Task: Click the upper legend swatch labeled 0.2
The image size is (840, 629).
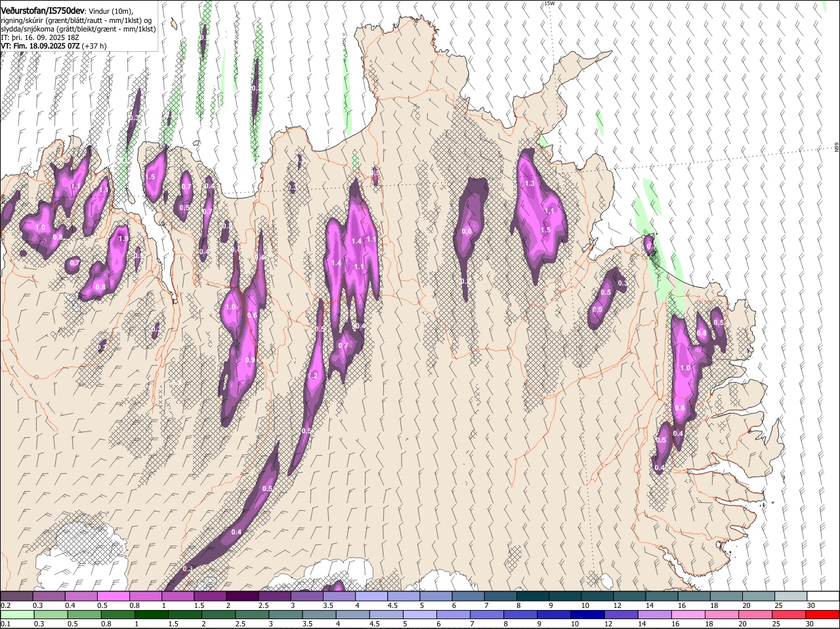Action: [17, 596]
